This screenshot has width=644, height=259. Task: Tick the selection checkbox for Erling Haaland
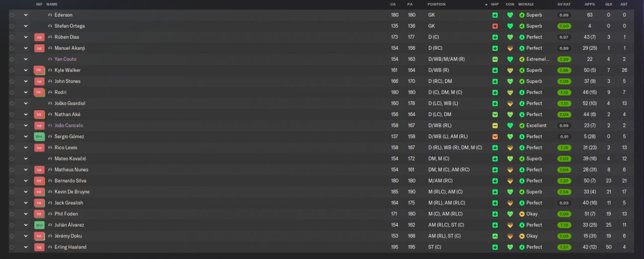coord(12,247)
